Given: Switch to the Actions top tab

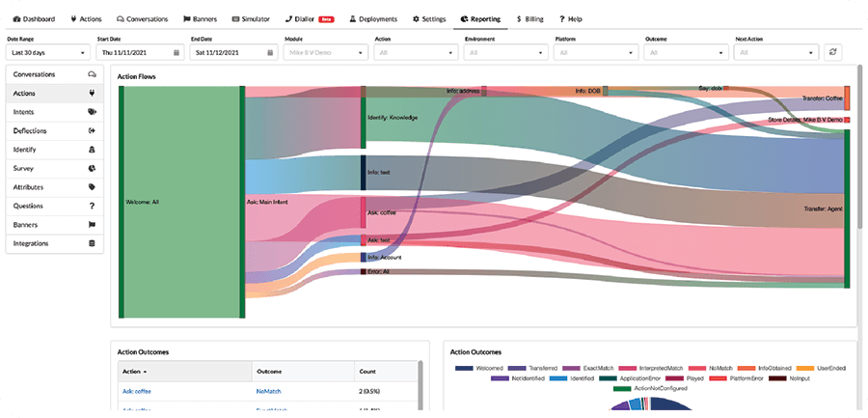Looking at the screenshot, I should pos(87,19).
